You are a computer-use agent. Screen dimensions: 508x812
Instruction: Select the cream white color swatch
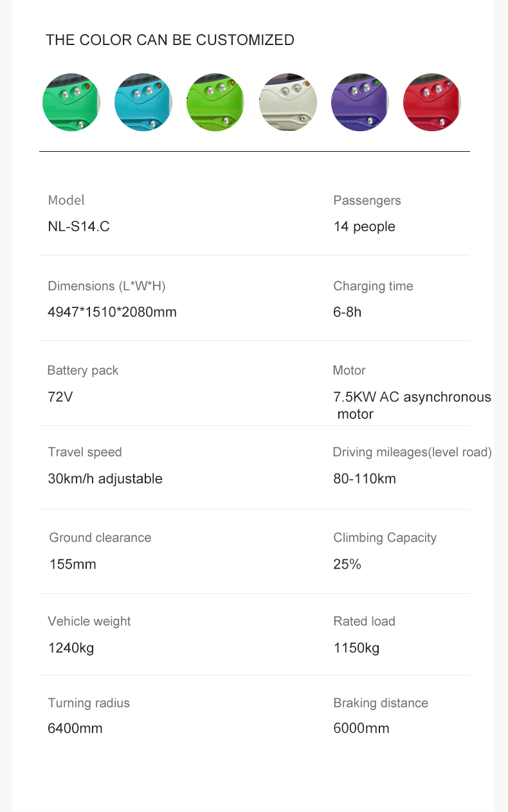coord(288,102)
